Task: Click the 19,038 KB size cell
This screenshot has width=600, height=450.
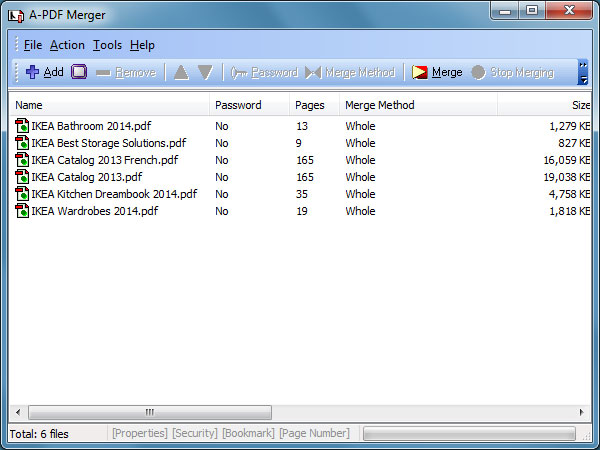Action: click(x=567, y=177)
